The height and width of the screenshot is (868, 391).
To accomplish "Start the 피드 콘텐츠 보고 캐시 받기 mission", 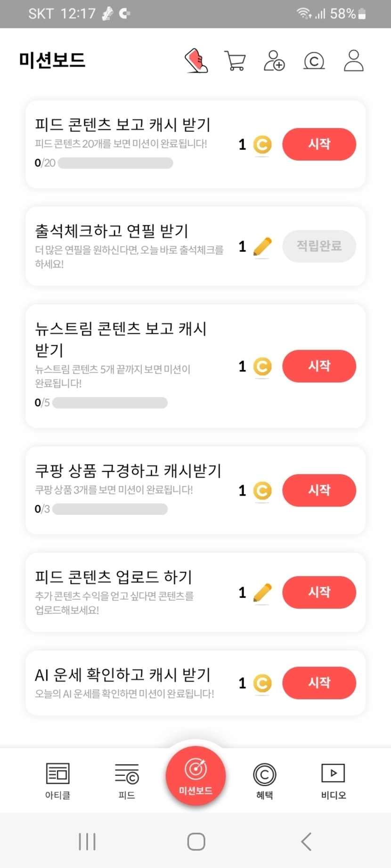I will click(319, 144).
